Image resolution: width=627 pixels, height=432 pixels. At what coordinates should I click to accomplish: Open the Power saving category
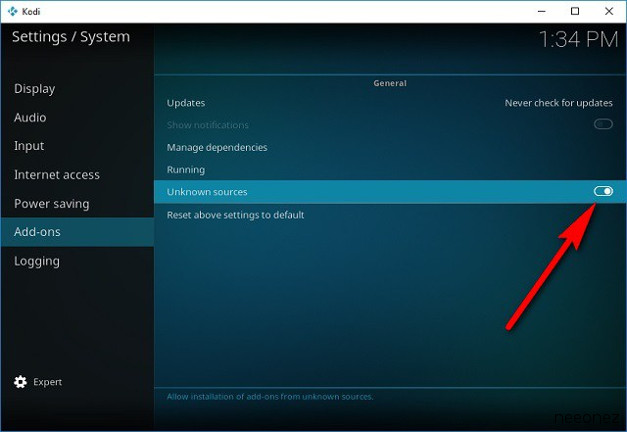[x=77, y=204]
